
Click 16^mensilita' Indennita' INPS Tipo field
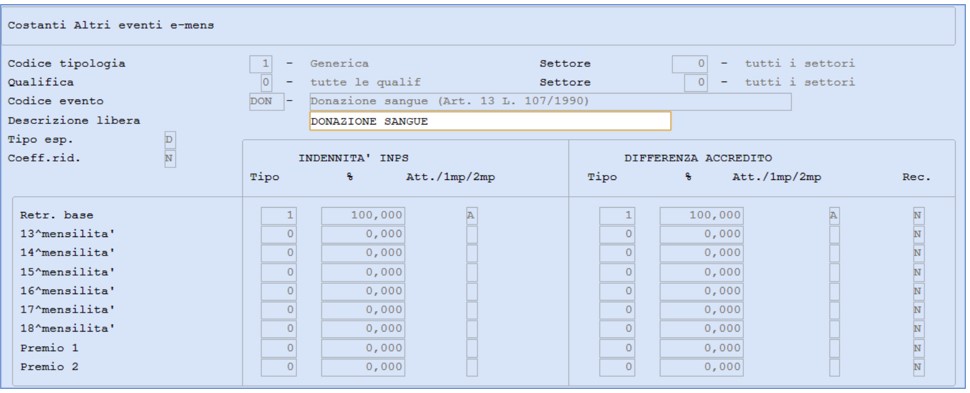coord(278,291)
